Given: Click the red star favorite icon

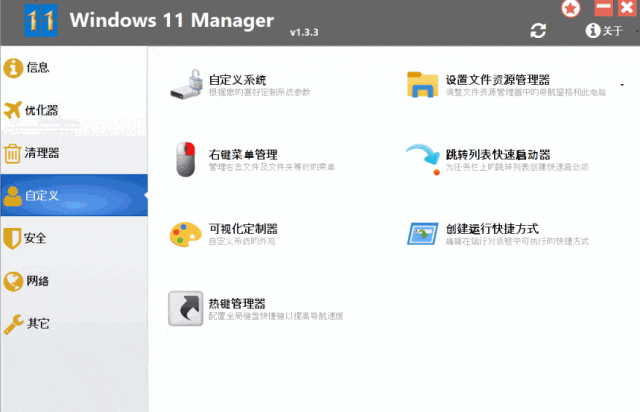Looking at the screenshot, I should [x=570, y=8].
